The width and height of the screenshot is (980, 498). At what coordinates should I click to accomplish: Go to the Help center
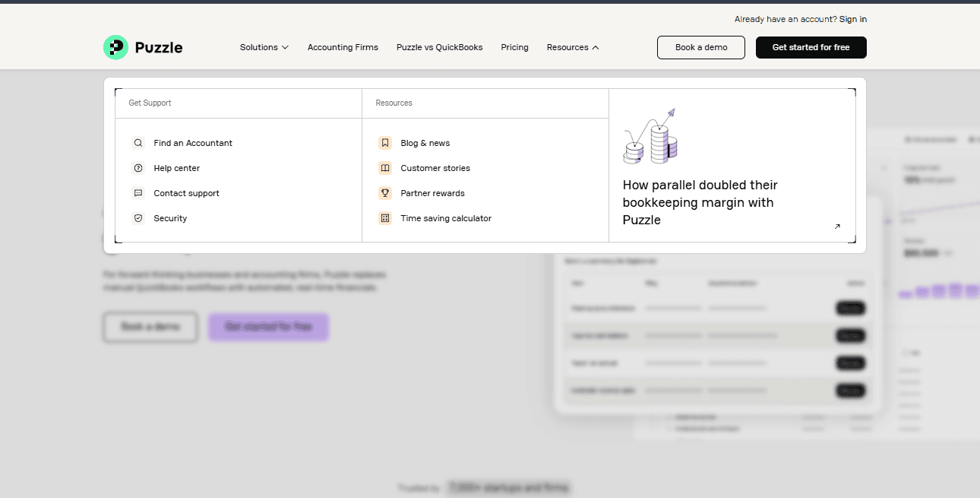click(x=177, y=168)
